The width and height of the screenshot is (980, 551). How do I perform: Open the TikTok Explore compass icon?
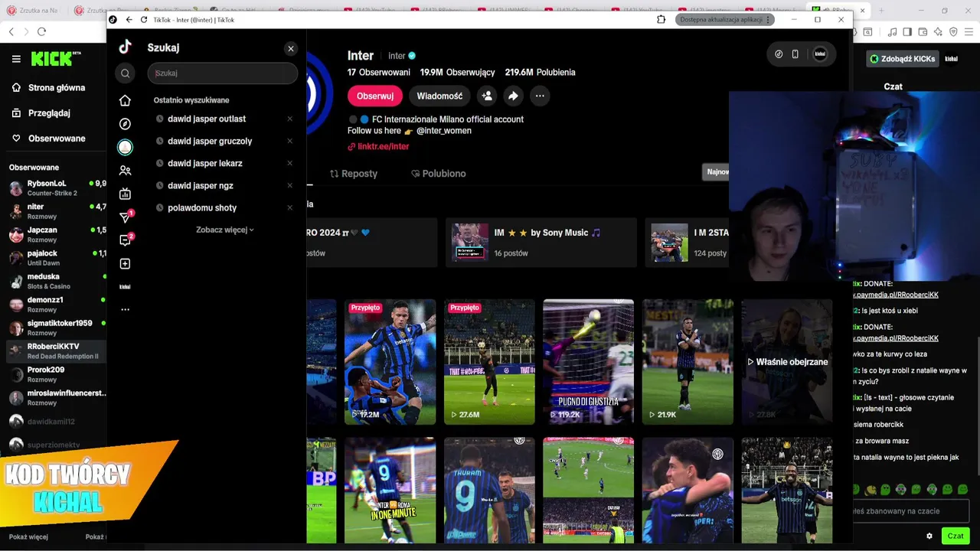125,124
